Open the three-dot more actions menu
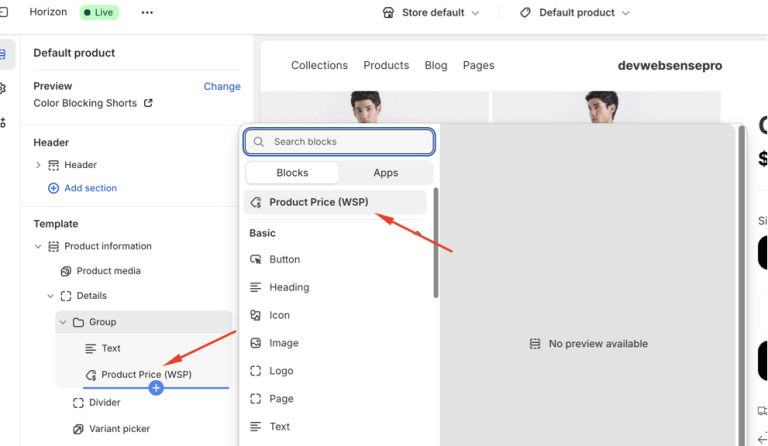This screenshot has width=768, height=446. pos(147,13)
